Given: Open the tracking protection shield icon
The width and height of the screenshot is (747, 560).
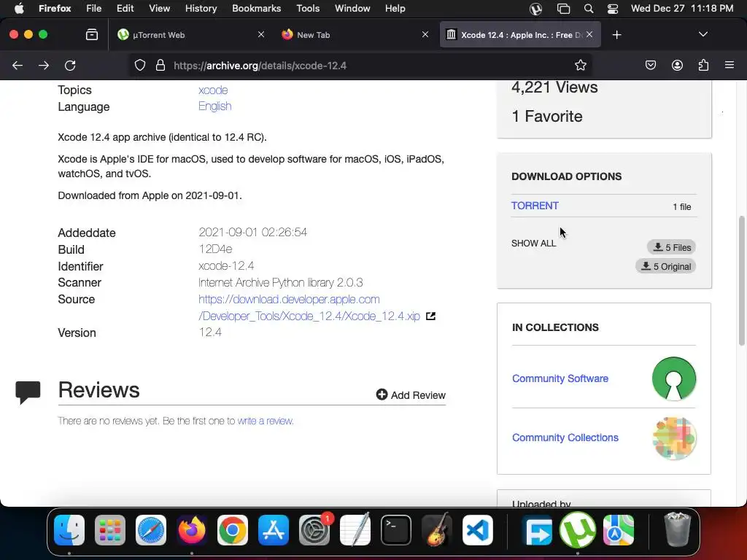Looking at the screenshot, I should tap(139, 65).
